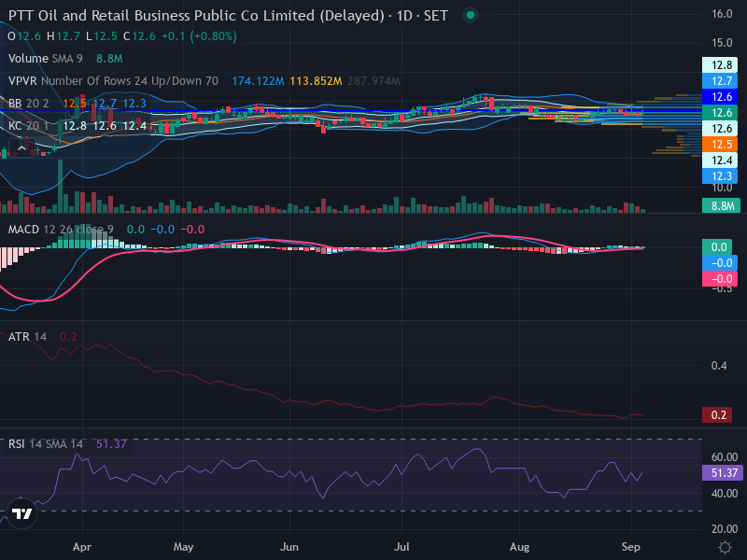747x560 pixels.
Task: Select the KC 20 1 indicator legend
Action: point(29,126)
